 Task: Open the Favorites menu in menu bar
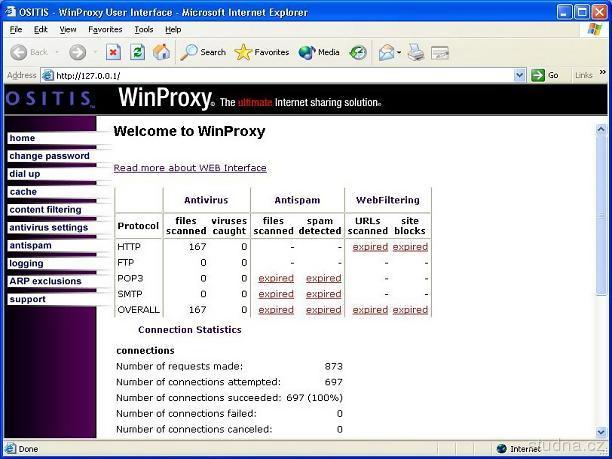105,30
